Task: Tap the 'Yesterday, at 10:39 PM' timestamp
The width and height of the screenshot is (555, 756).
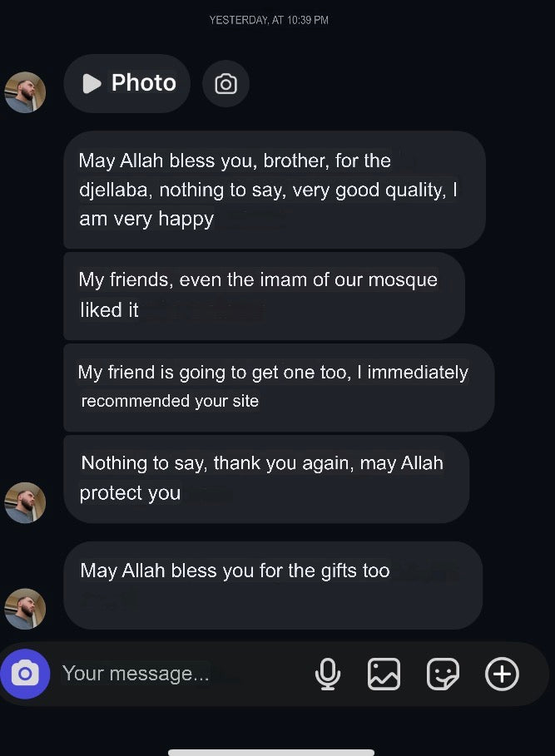Action: (x=269, y=20)
